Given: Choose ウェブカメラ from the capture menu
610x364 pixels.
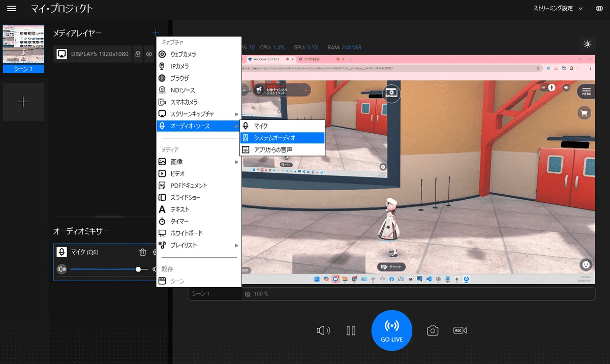Looking at the screenshot, I should [199, 54].
